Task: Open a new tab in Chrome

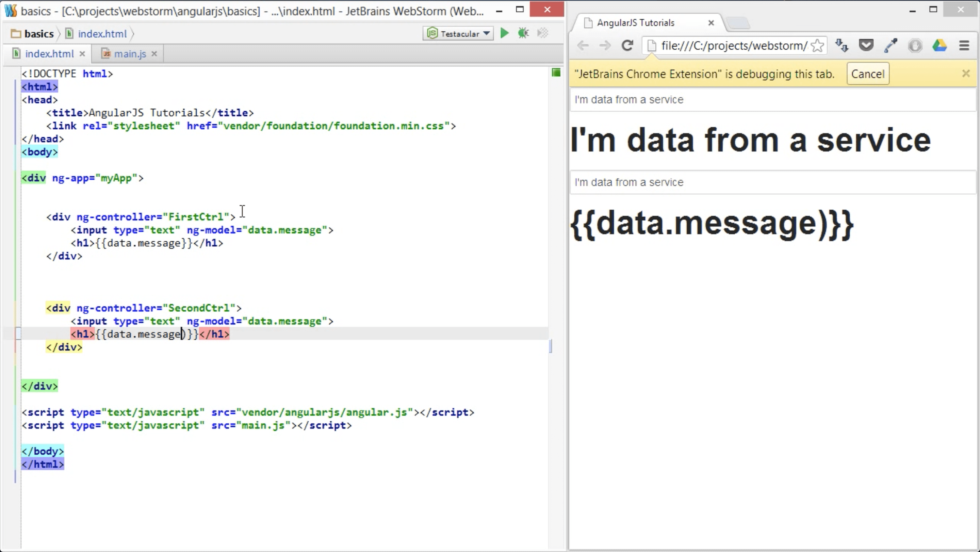Action: click(738, 23)
